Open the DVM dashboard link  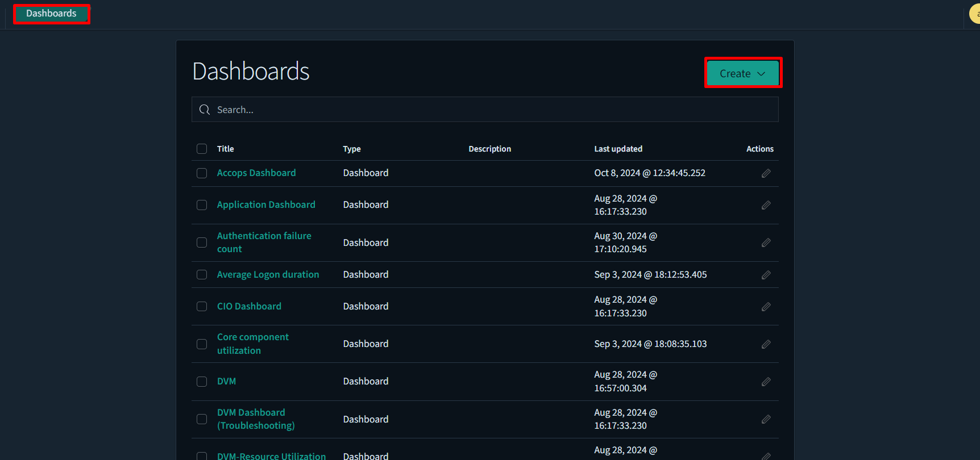click(x=226, y=382)
